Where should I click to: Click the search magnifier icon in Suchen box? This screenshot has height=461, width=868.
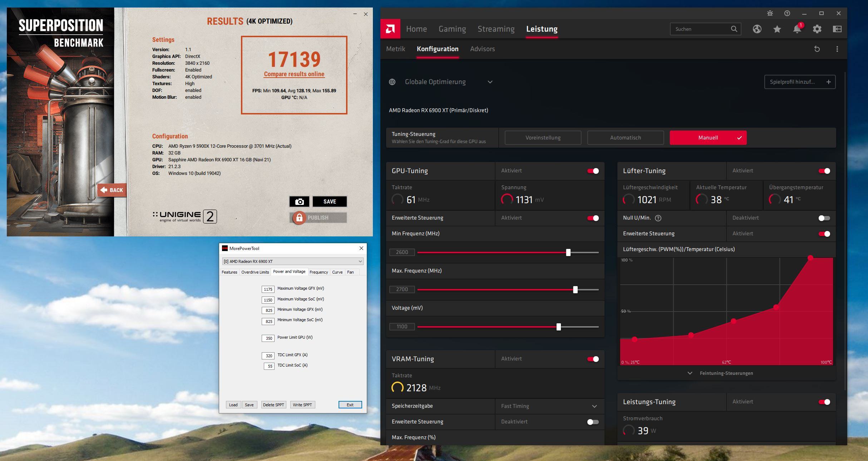pos(734,29)
